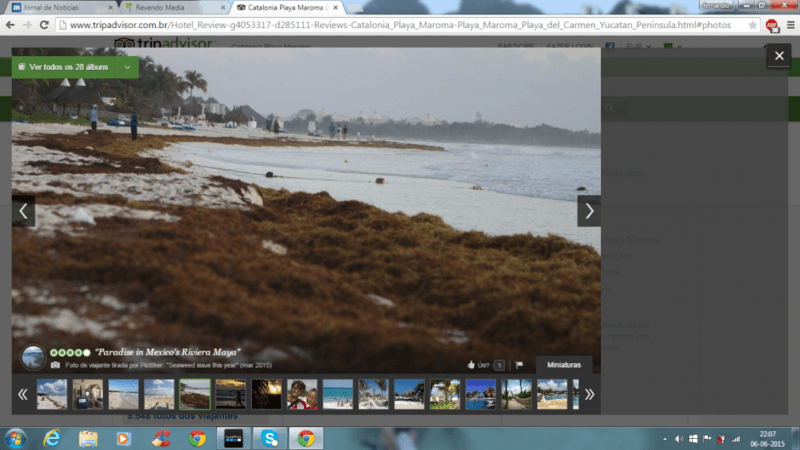Open the reviewer's profile avatar
The height and width of the screenshot is (450, 800).
[33, 357]
